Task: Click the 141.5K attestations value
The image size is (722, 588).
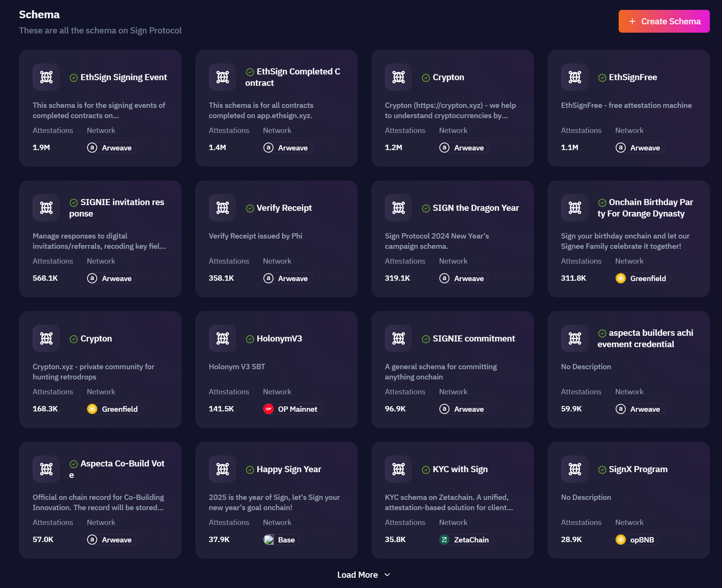Action: tap(221, 409)
